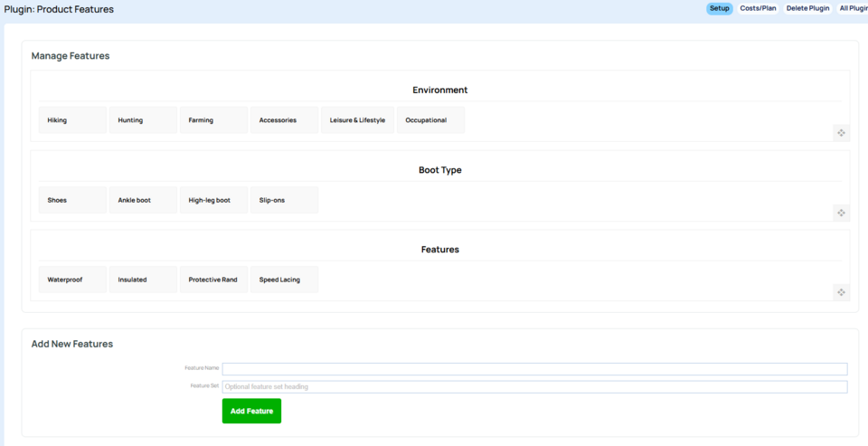Click the move handle icon in Features section

[x=841, y=292]
